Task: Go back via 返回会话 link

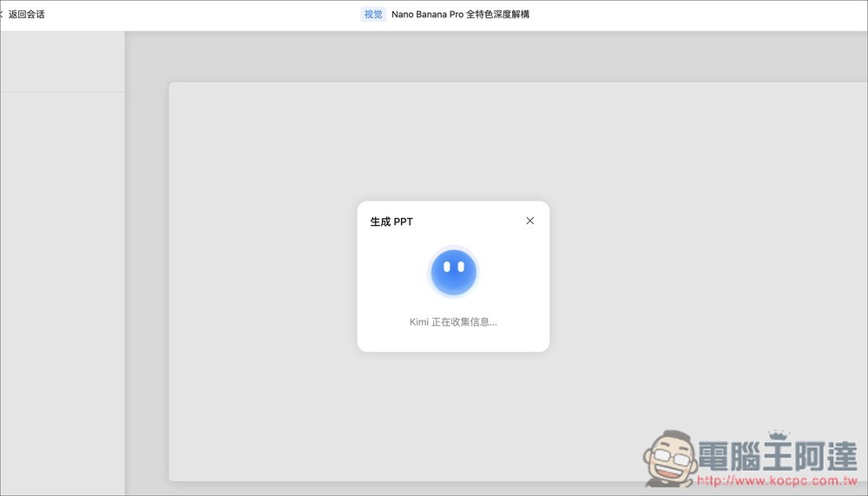Action: click(x=23, y=15)
